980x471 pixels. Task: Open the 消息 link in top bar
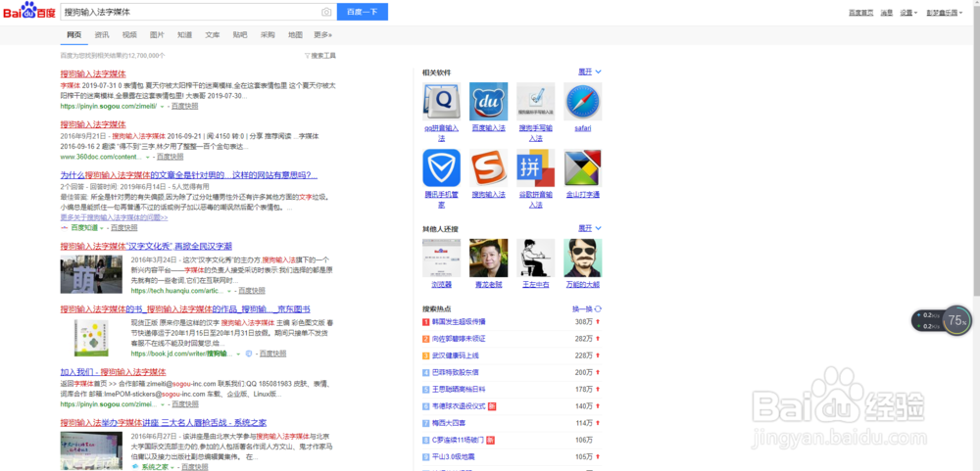tap(886, 13)
